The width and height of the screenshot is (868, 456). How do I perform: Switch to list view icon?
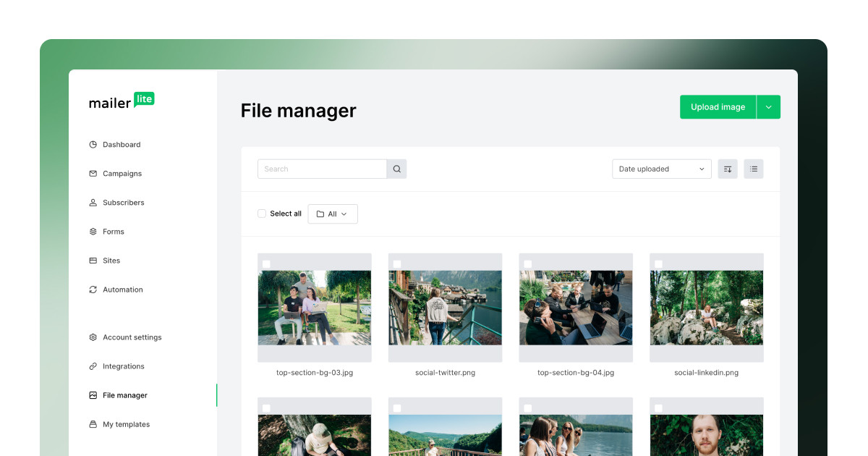(x=754, y=169)
